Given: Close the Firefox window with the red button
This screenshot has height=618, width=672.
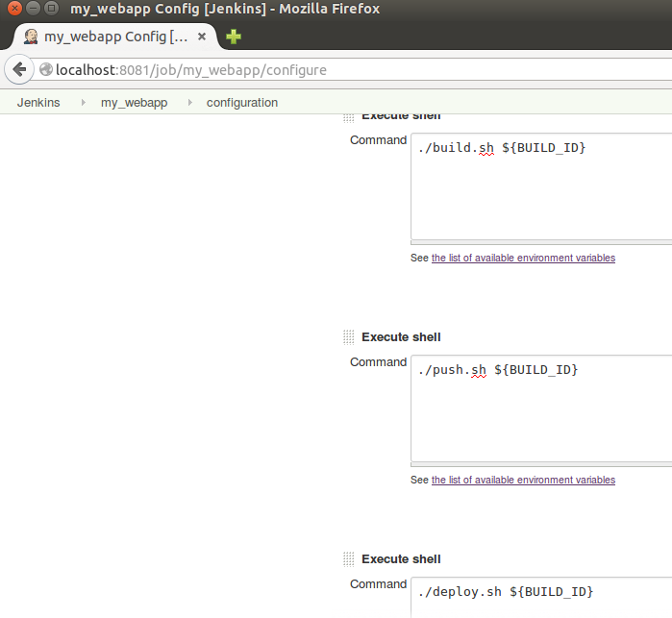Looking at the screenshot, I should pos(14,8).
